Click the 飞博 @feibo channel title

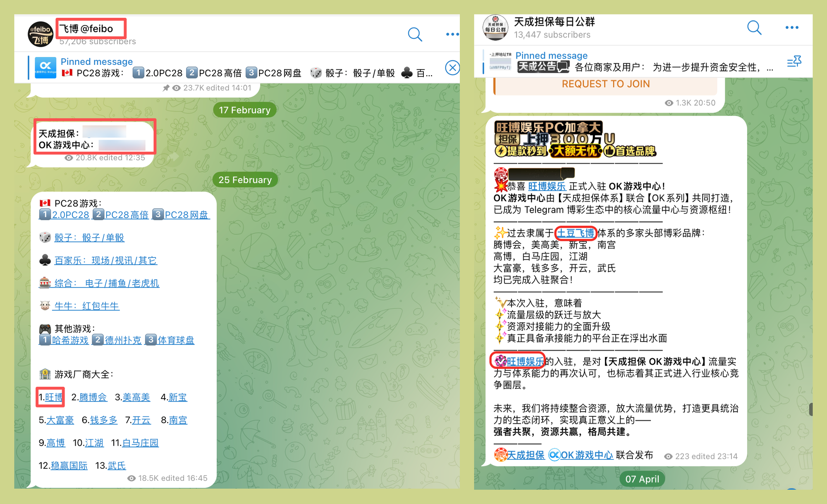[86, 29]
